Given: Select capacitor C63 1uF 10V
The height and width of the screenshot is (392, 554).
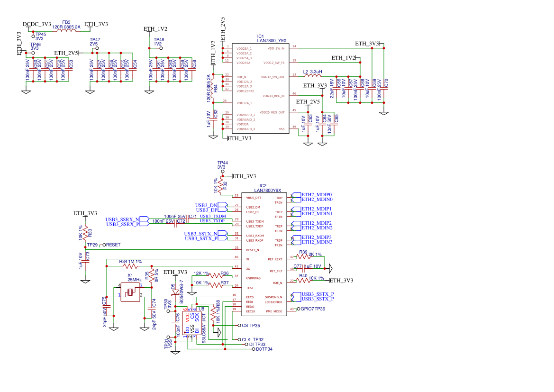Looking at the screenshot, I should [x=308, y=124].
